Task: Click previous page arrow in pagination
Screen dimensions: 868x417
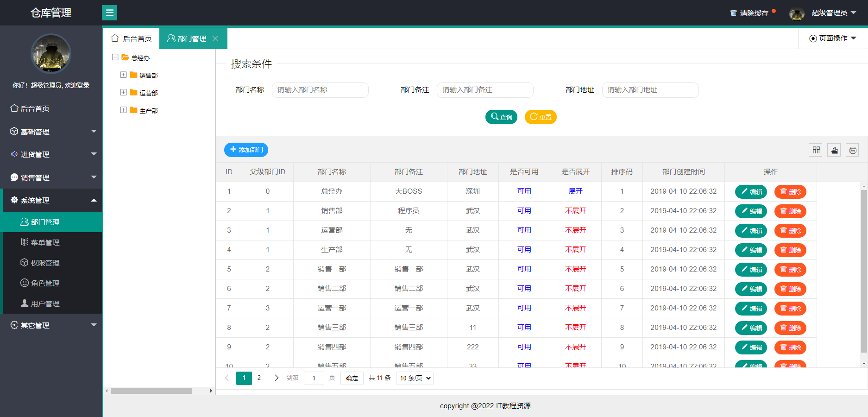Action: tap(227, 378)
